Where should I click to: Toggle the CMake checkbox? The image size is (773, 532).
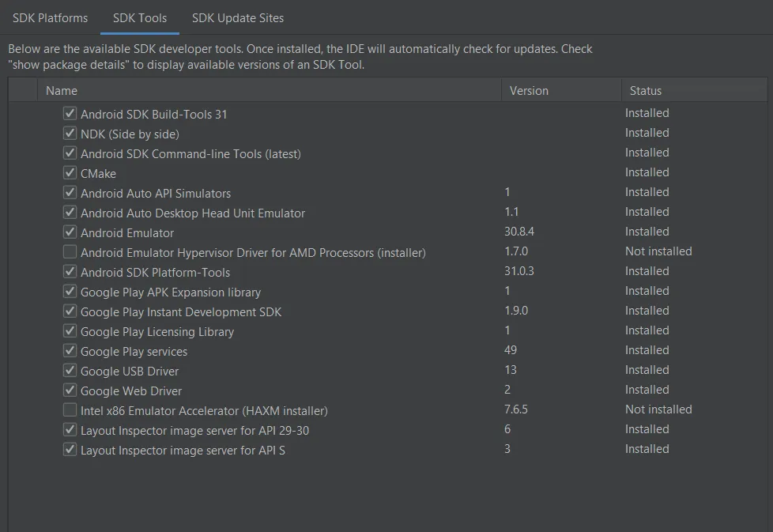[70, 173]
